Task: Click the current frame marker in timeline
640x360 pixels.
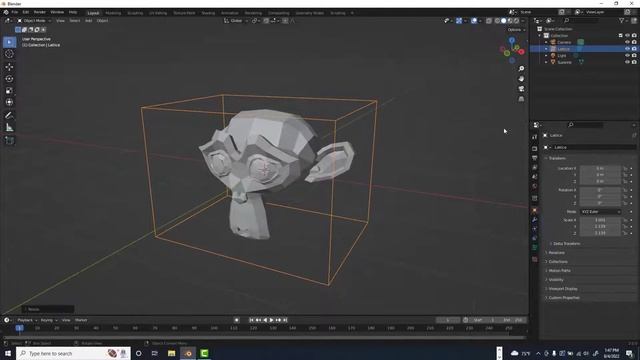Action: [x=19, y=328]
